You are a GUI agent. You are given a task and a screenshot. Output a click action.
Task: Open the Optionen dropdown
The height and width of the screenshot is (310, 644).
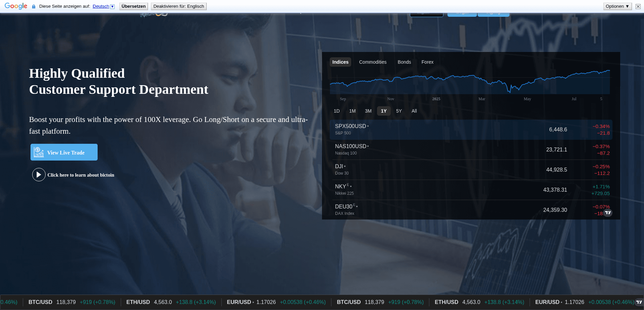(617, 6)
